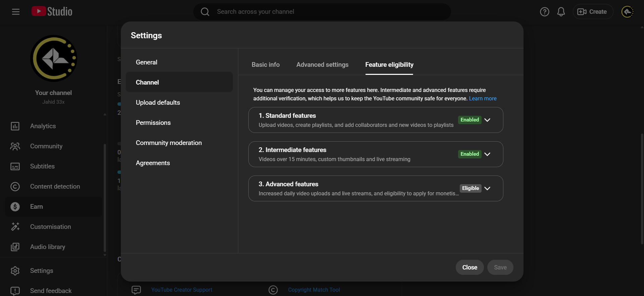Open Customisation in sidebar
Image resolution: width=644 pixels, height=296 pixels.
point(50,227)
